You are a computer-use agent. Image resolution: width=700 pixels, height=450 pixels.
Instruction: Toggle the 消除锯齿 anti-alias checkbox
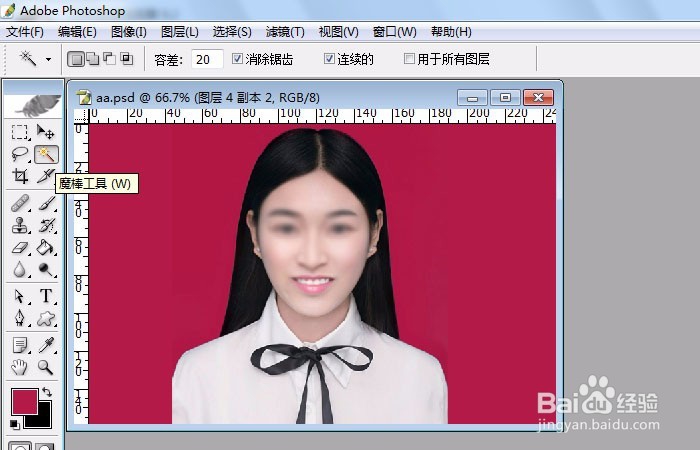tap(238, 58)
